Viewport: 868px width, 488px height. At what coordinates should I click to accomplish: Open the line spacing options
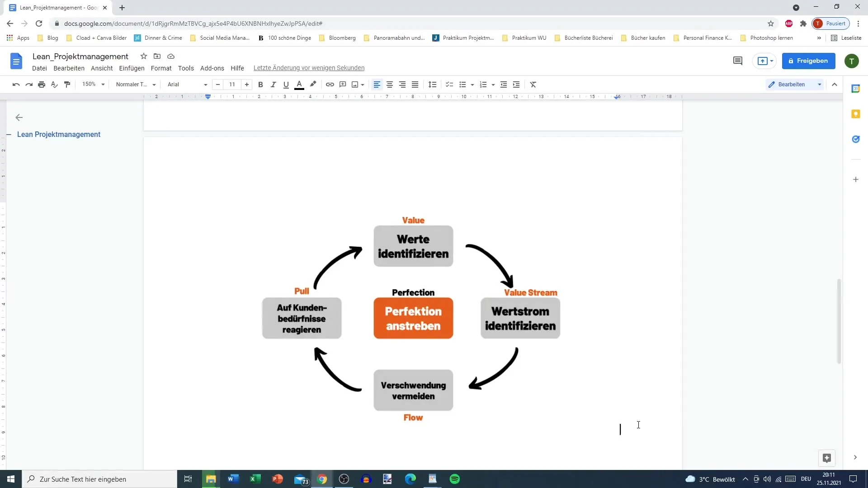pyautogui.click(x=433, y=84)
